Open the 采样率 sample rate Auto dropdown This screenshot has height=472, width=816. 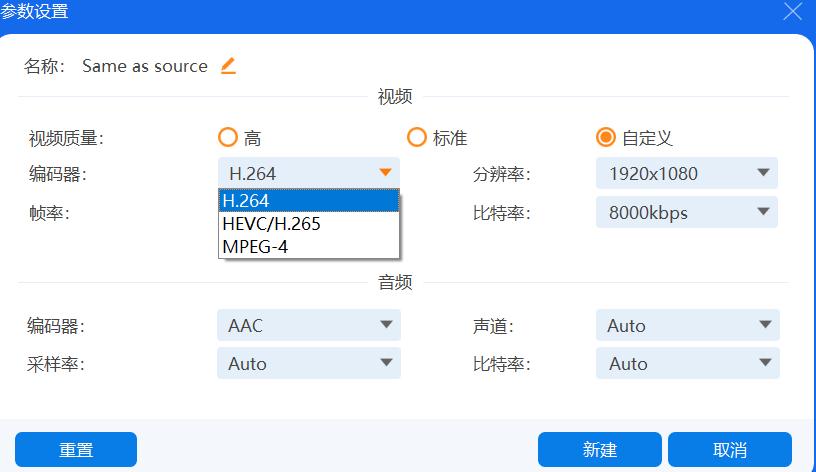click(x=309, y=363)
